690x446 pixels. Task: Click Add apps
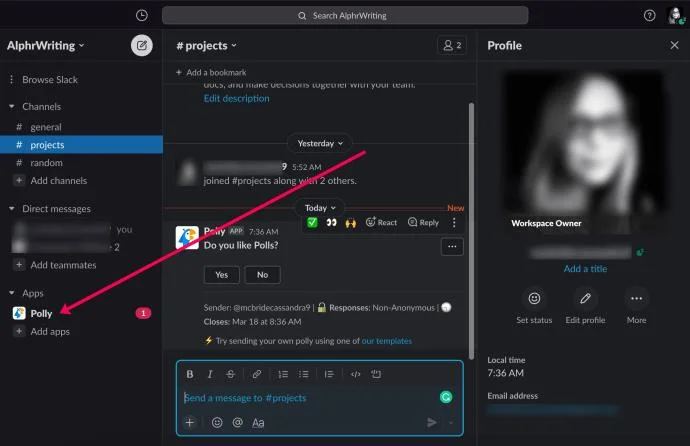click(50, 332)
